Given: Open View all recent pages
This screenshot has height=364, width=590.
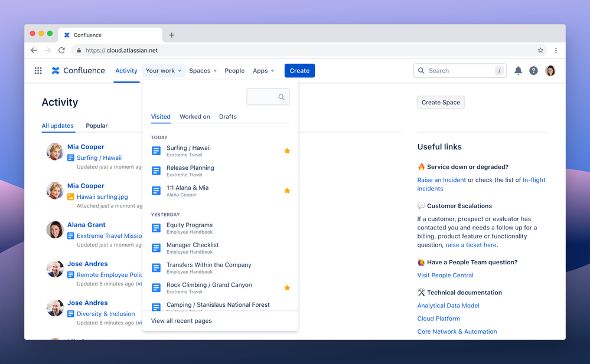Looking at the screenshot, I should pyautogui.click(x=181, y=321).
